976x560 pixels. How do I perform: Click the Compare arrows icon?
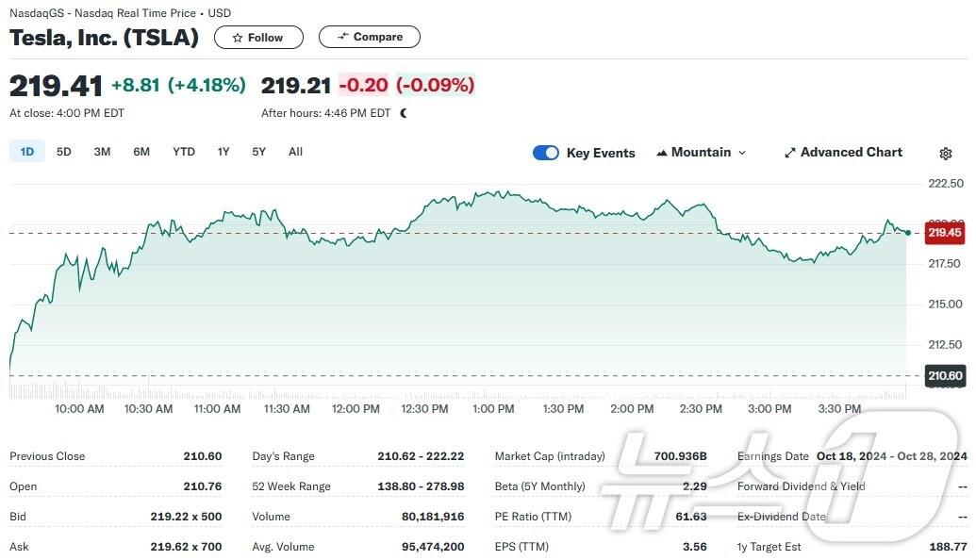[x=341, y=37]
